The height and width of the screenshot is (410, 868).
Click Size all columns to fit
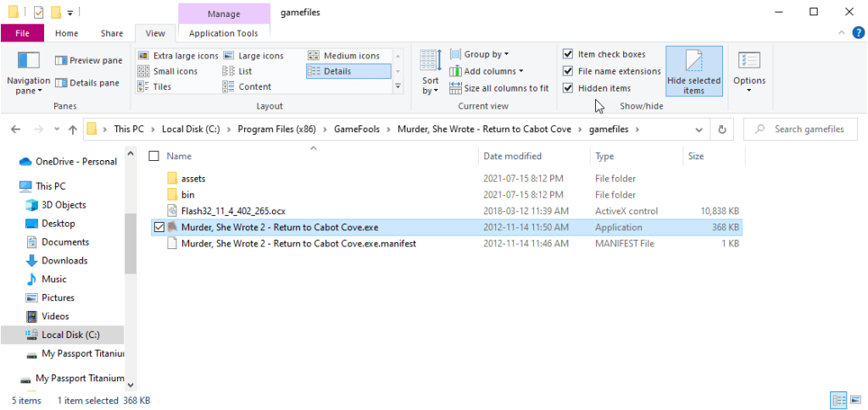click(499, 88)
